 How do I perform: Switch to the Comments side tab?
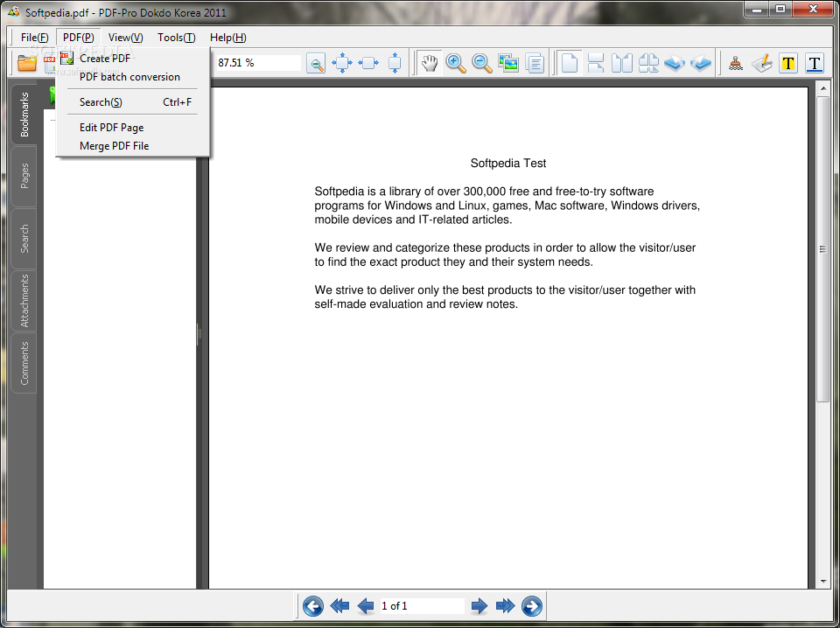tap(24, 363)
